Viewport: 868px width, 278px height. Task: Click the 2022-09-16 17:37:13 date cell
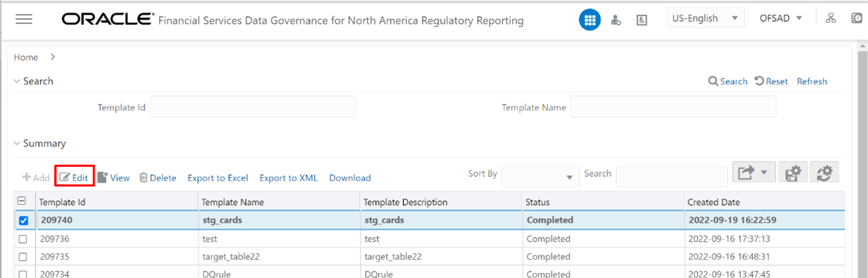coord(764,238)
